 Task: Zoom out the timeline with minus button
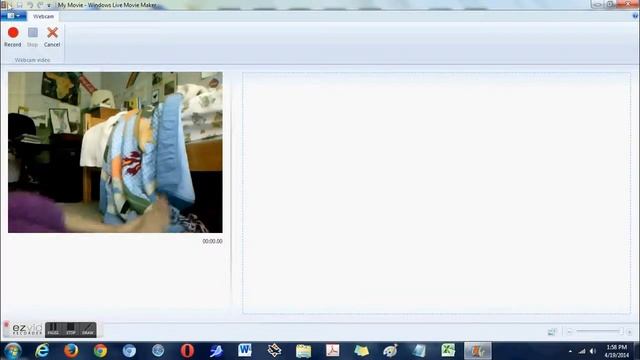tap(570, 332)
